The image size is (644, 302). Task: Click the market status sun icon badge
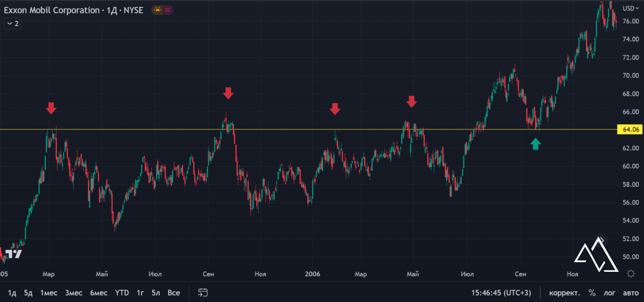pos(158,10)
